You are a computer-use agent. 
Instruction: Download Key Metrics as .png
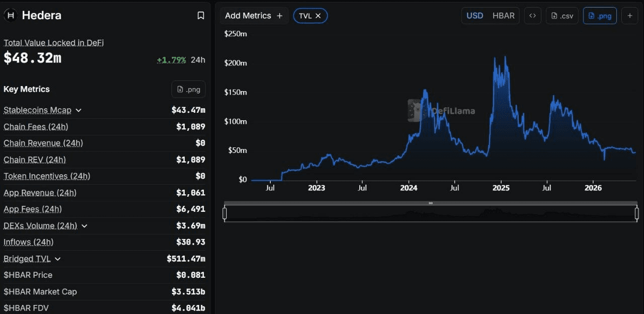189,89
